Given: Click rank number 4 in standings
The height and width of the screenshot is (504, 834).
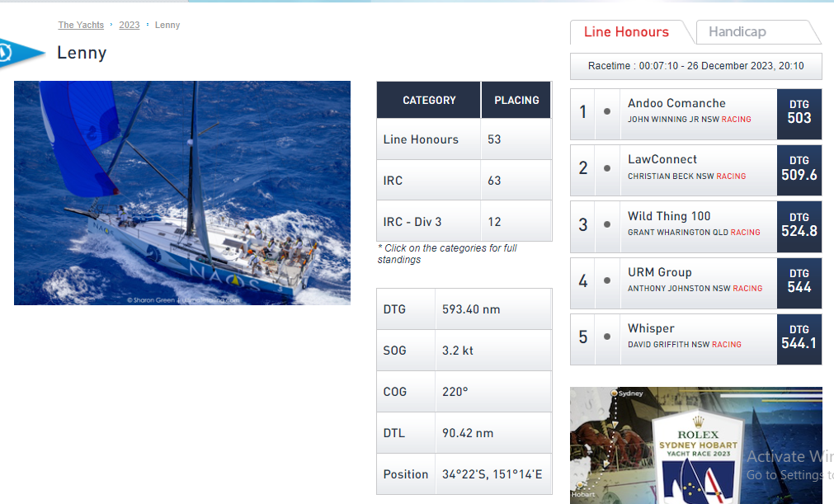Looking at the screenshot, I should click(583, 280).
